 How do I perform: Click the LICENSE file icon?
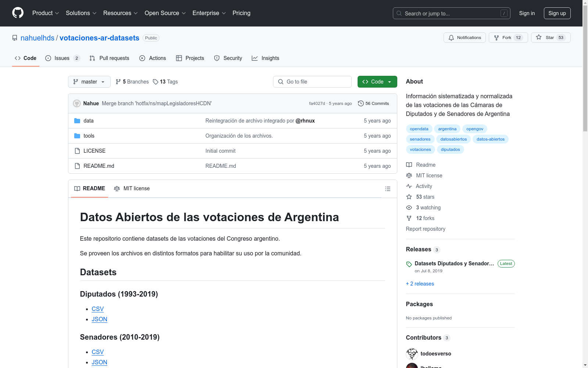click(x=77, y=151)
